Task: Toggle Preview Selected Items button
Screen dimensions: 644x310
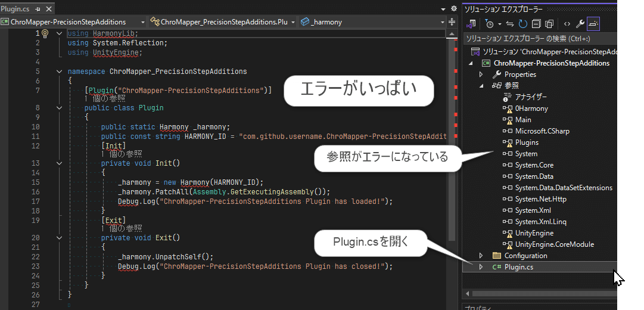Action: coord(593,24)
